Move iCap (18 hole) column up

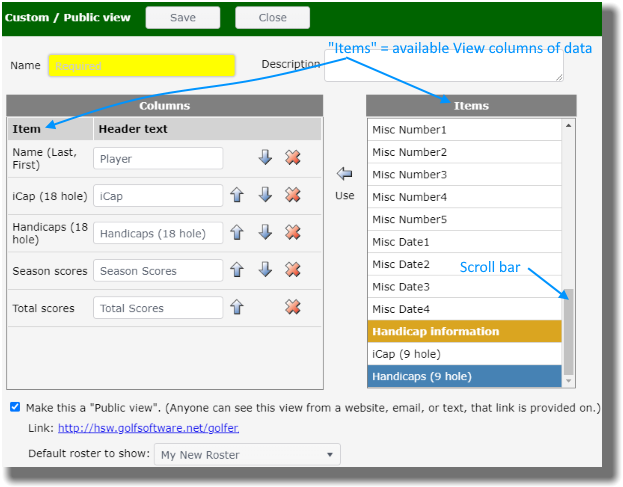[x=237, y=195]
